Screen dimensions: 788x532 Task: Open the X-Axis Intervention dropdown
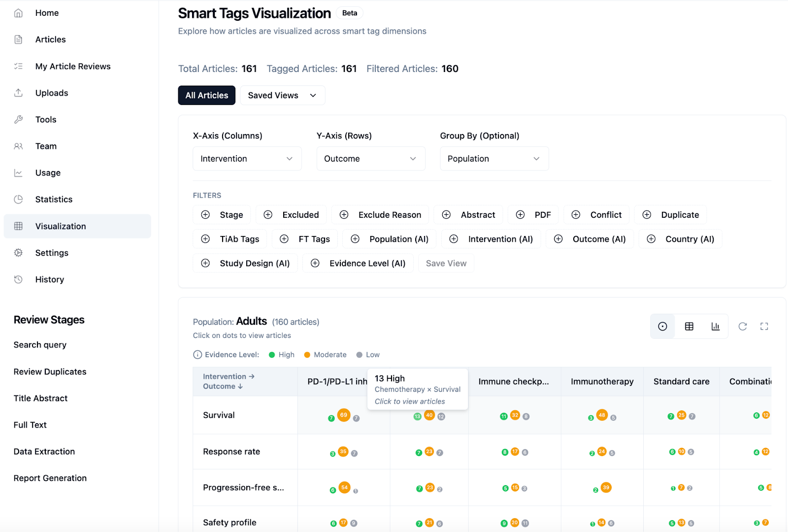[x=247, y=159]
